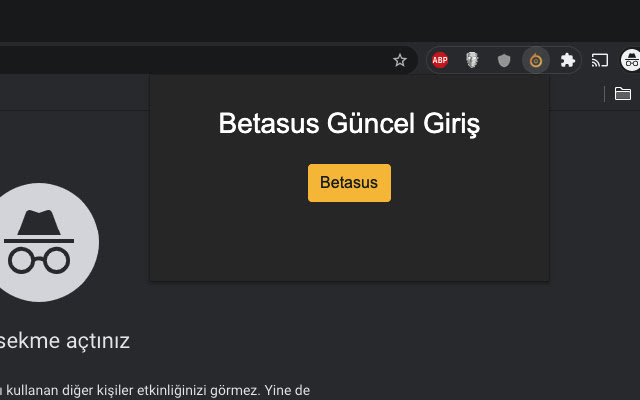Click the Cast media icon

pyautogui.click(x=600, y=60)
